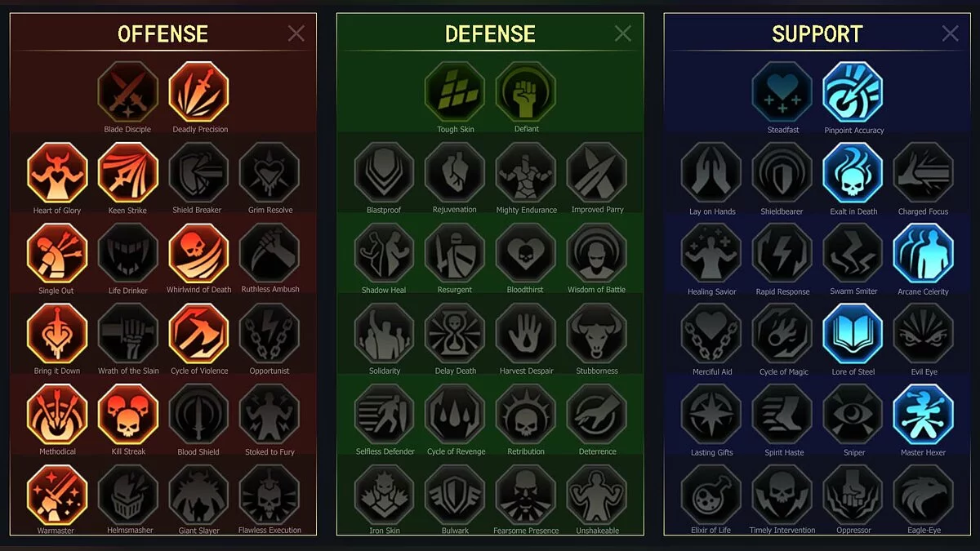The image size is (980, 551).
Task: Click the Blade Disciple mastery icon
Action: (x=127, y=91)
